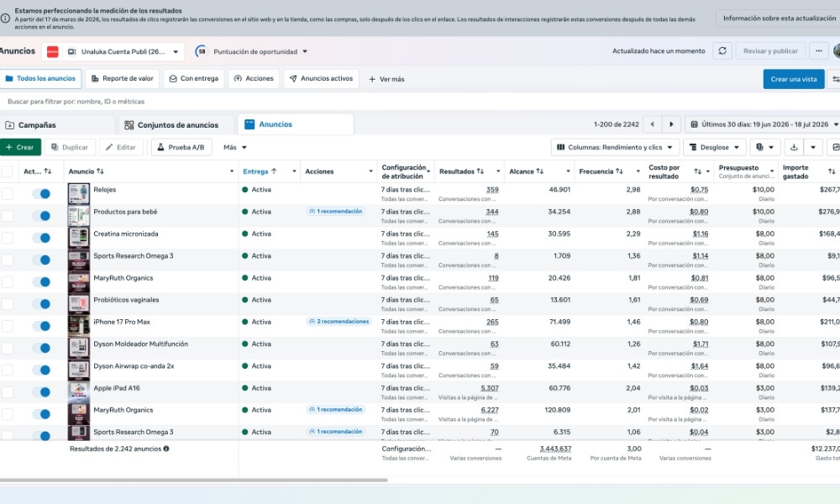This screenshot has height=504, width=840.
Task: Open the Desglose dropdown
Action: [x=714, y=147]
